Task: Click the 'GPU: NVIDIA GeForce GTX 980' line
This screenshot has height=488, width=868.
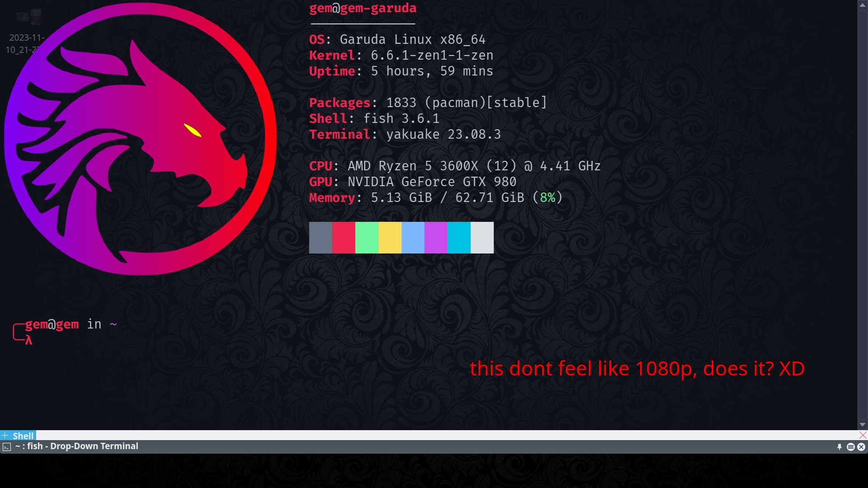Action: [x=413, y=182]
